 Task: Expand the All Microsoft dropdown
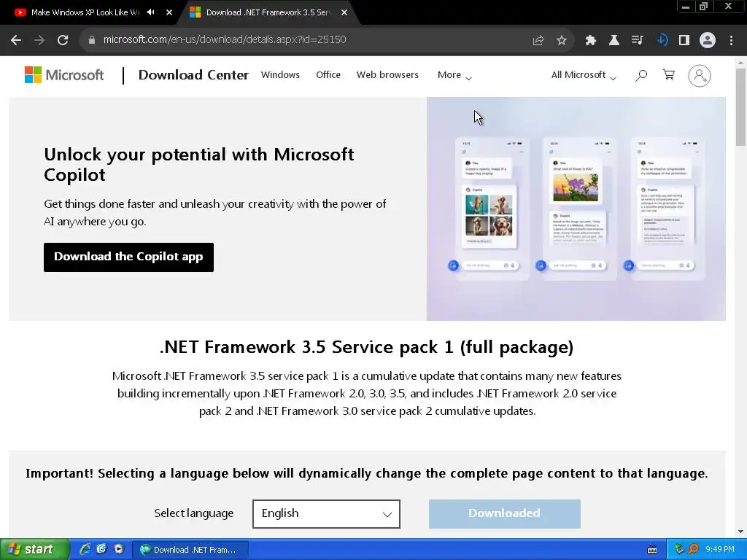[x=584, y=75]
